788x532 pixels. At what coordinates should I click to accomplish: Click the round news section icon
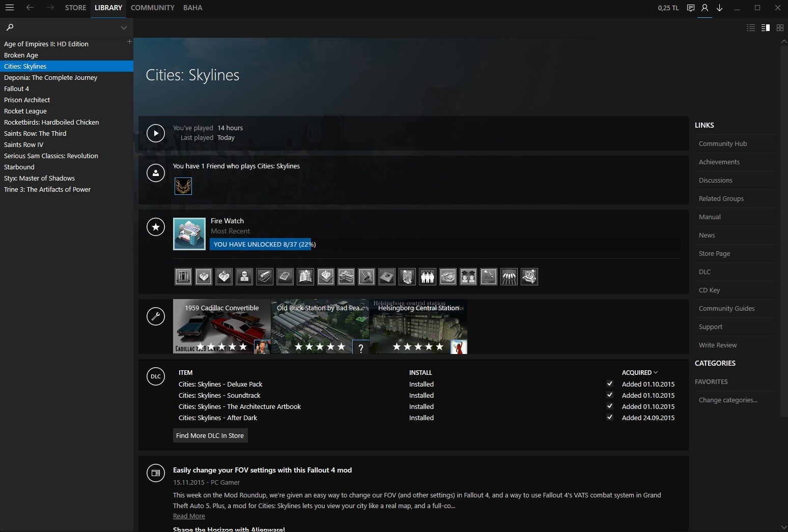coord(156,473)
